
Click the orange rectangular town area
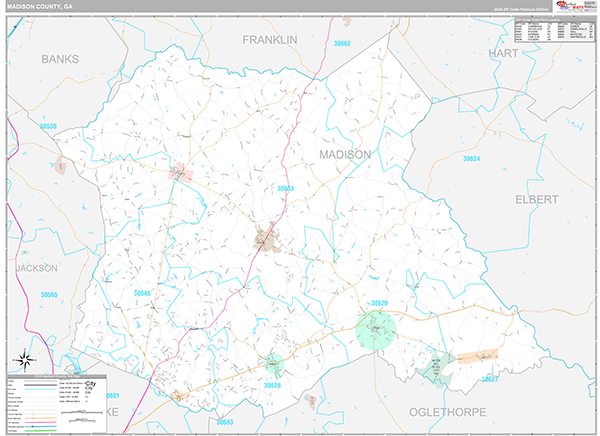(x=478, y=356)
